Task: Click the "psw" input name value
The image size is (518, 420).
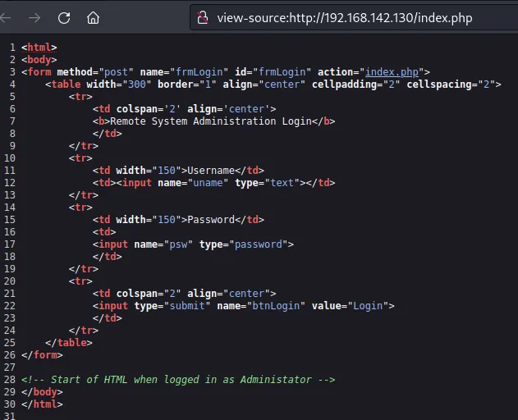Action: point(178,244)
